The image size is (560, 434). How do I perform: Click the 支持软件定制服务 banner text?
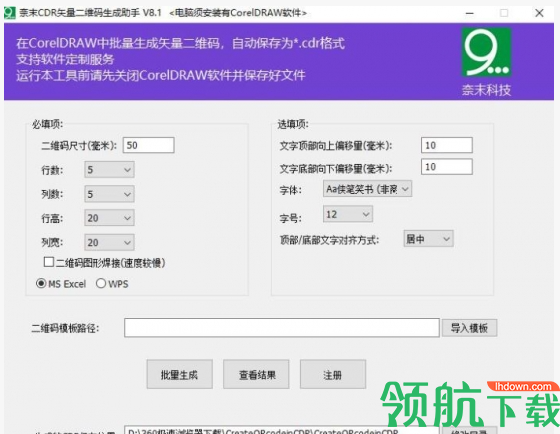(65, 59)
